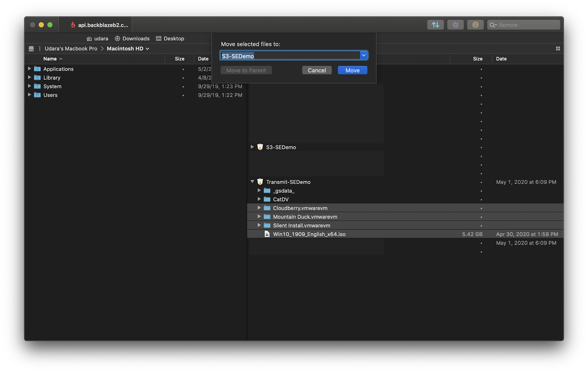Expand the CatDV folder

click(259, 199)
